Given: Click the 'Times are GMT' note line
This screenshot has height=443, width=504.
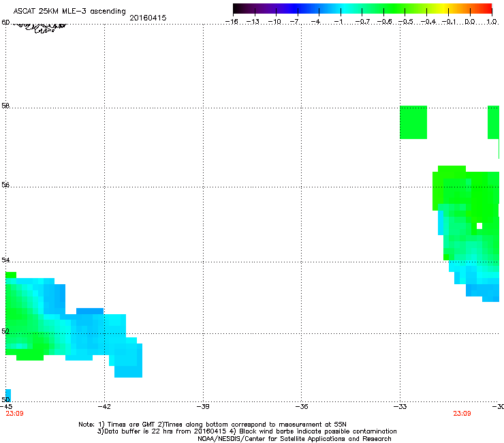Looking at the screenshot, I should [212, 425].
